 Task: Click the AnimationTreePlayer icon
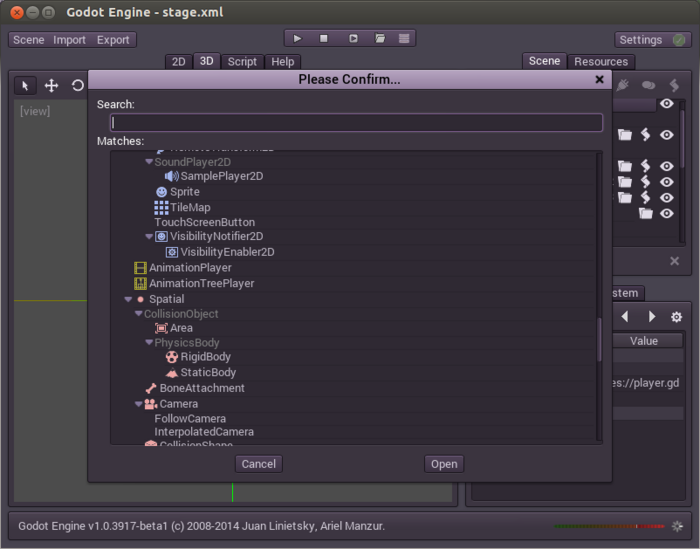140,283
